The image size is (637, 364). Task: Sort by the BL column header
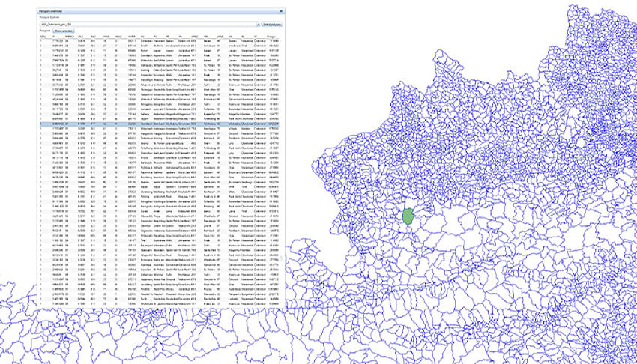(244, 36)
